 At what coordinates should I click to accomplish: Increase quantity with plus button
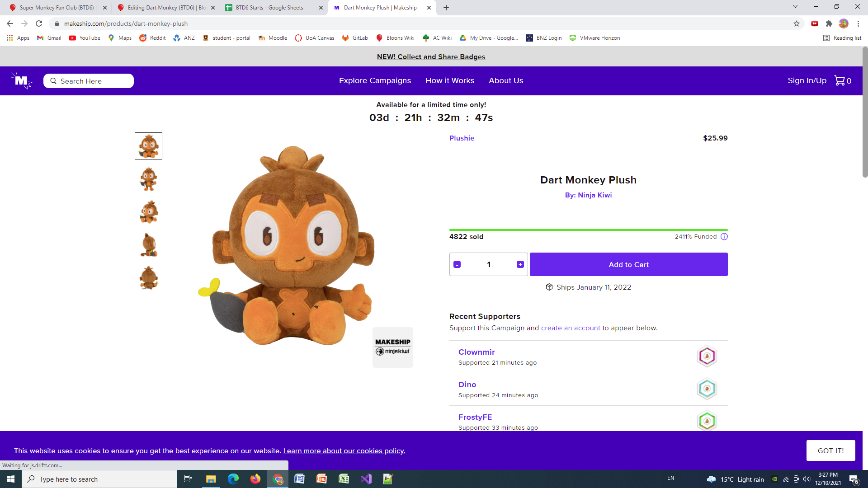520,265
